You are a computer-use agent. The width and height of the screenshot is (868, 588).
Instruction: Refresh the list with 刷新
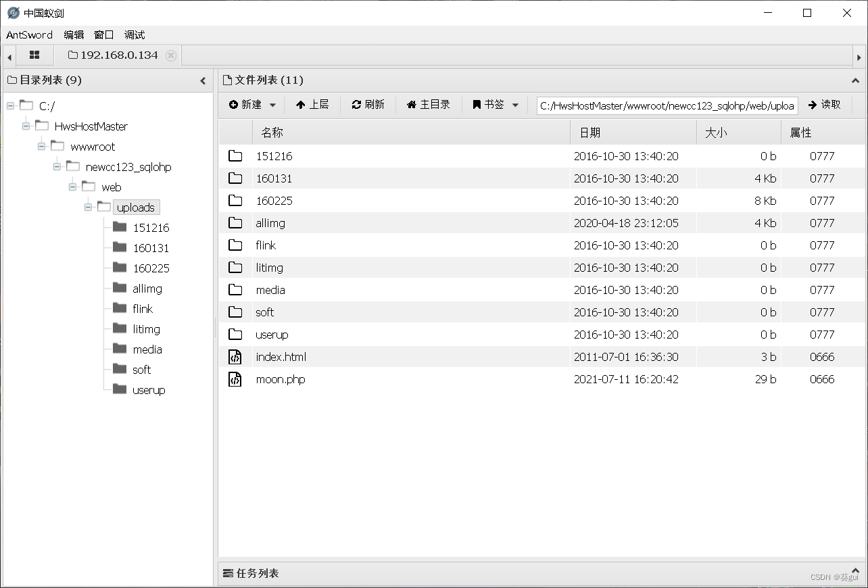tap(368, 105)
